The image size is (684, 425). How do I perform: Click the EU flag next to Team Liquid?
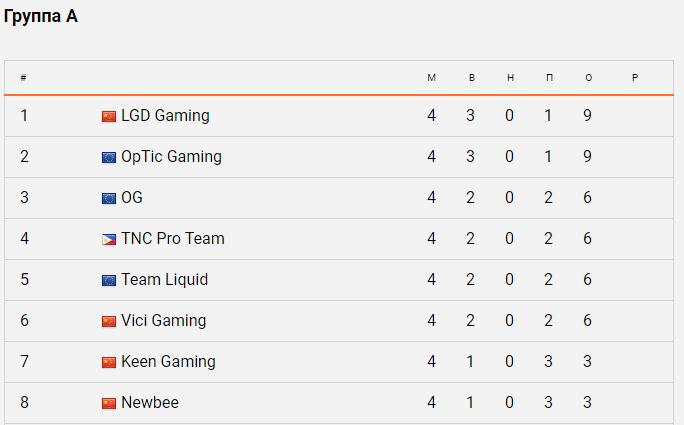click(x=109, y=281)
